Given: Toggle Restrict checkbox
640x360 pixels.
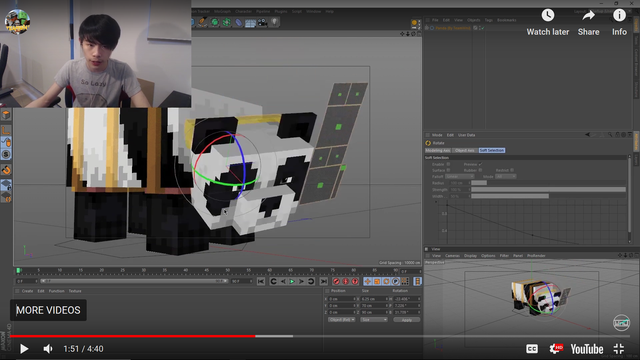Looking at the screenshot, I should click(512, 170).
